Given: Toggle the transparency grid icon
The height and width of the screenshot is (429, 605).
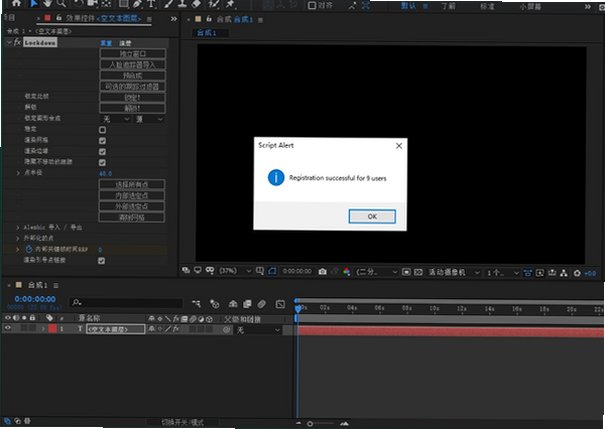Looking at the screenshot, I should click(418, 272).
